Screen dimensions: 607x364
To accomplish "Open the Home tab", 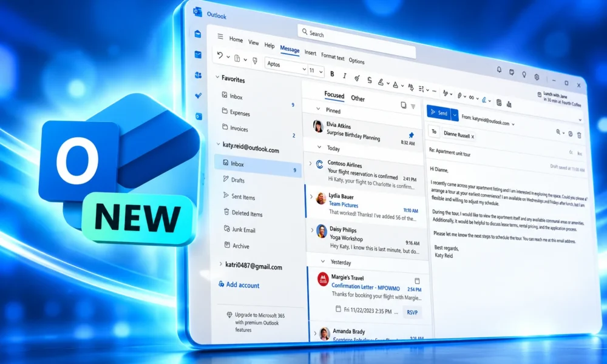I will (236, 39).
